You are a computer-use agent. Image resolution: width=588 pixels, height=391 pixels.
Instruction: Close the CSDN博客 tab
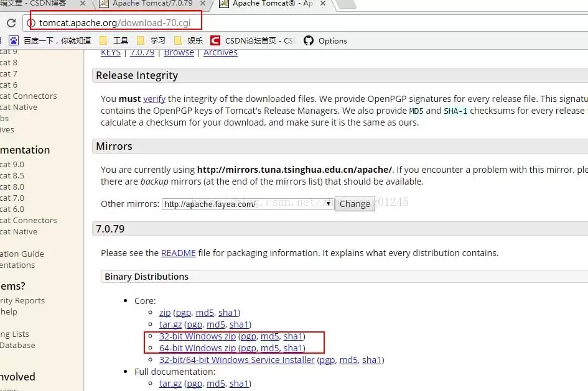pos(83,3)
